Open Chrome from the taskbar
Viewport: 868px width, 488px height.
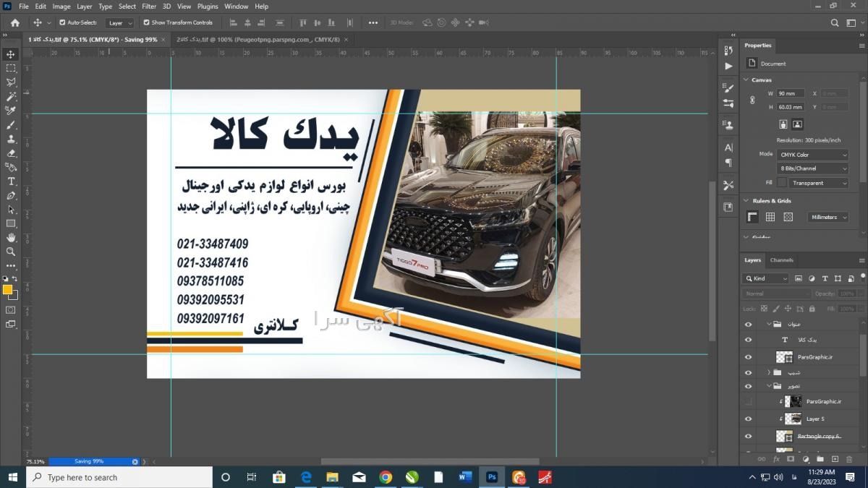386,477
